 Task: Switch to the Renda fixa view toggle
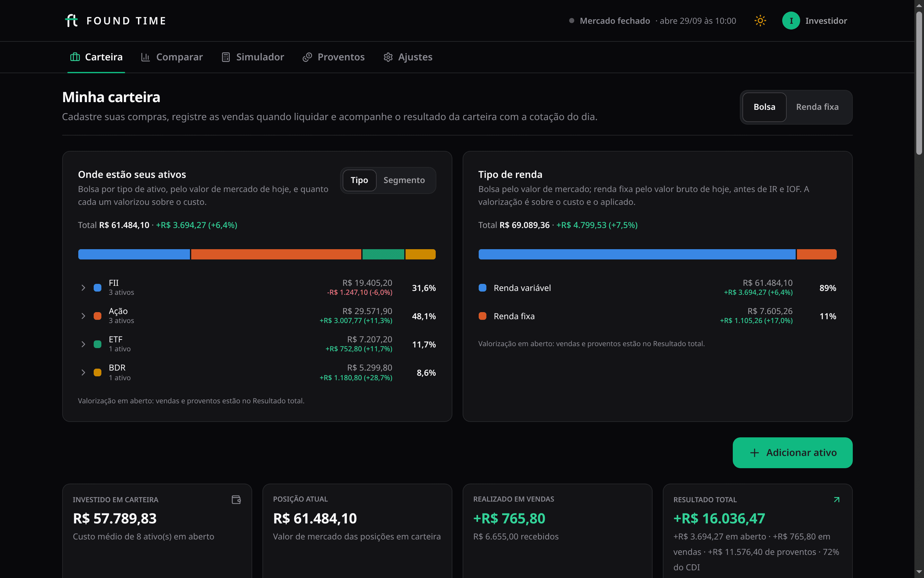817,107
